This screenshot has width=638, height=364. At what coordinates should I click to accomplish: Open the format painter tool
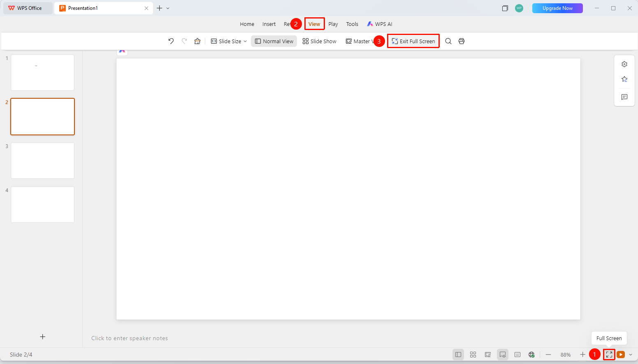(x=197, y=41)
